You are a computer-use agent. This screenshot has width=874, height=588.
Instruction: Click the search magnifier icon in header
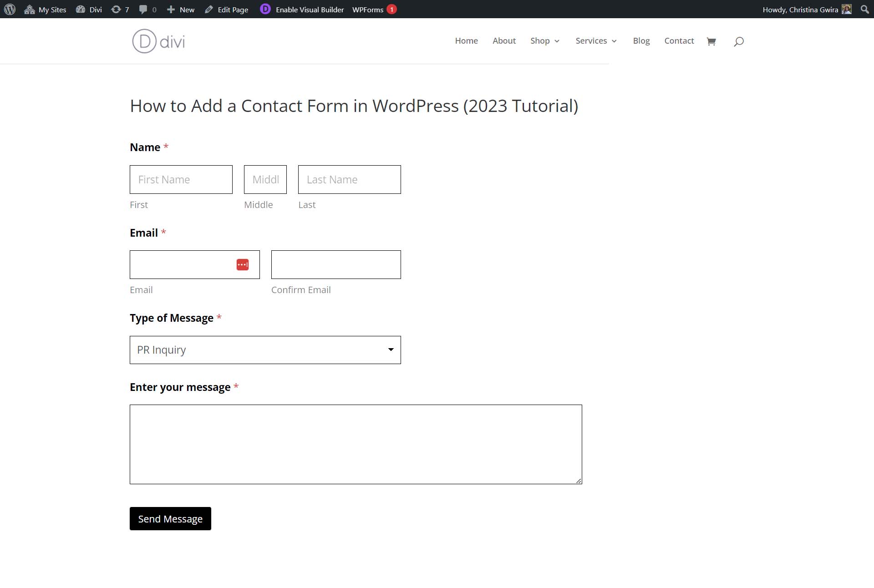click(738, 41)
